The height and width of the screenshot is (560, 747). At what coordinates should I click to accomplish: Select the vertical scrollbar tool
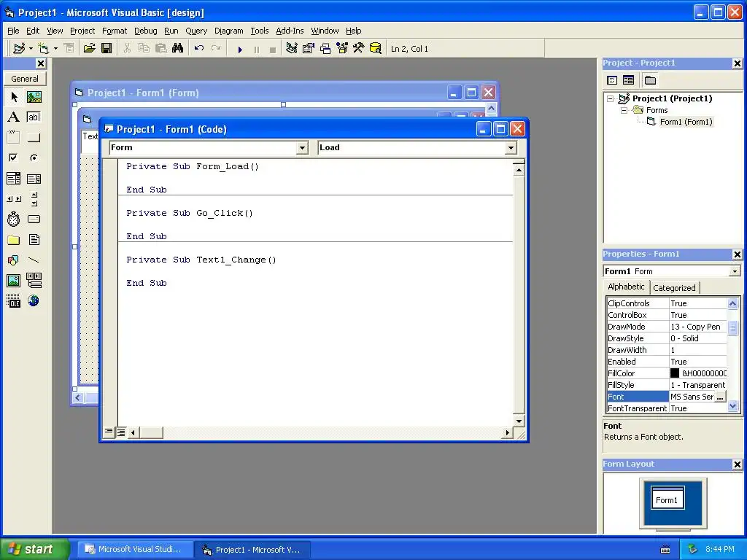point(34,199)
